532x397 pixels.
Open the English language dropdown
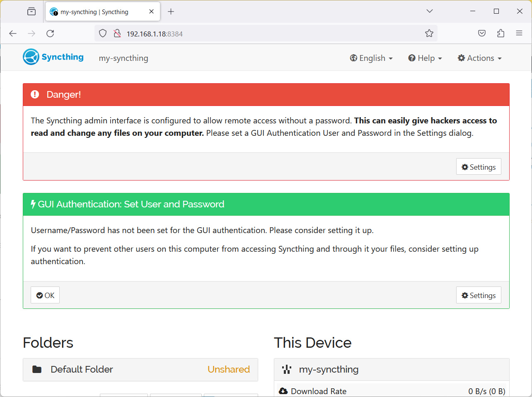371,58
